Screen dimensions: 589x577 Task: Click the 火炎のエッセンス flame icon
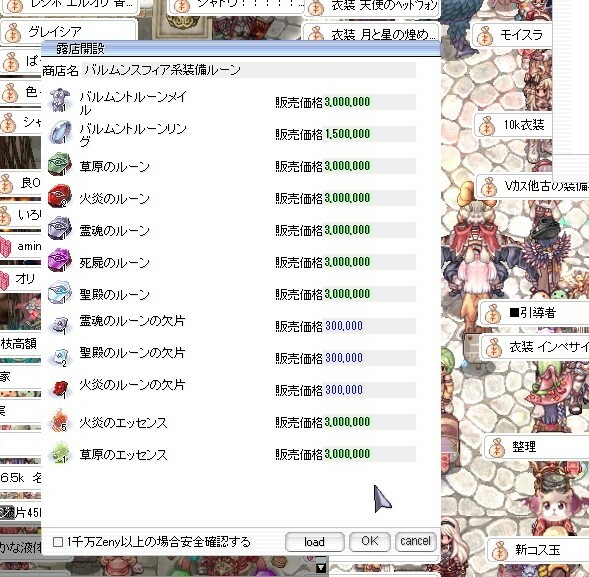(x=60, y=420)
